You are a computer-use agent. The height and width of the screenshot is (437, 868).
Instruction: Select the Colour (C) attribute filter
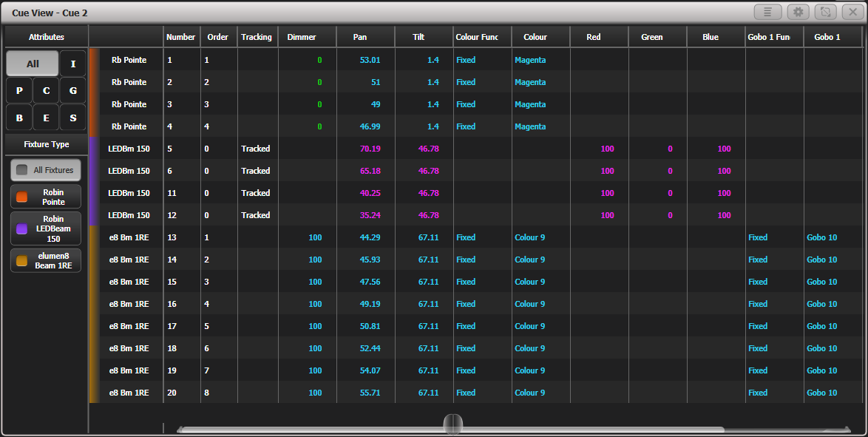(x=46, y=90)
